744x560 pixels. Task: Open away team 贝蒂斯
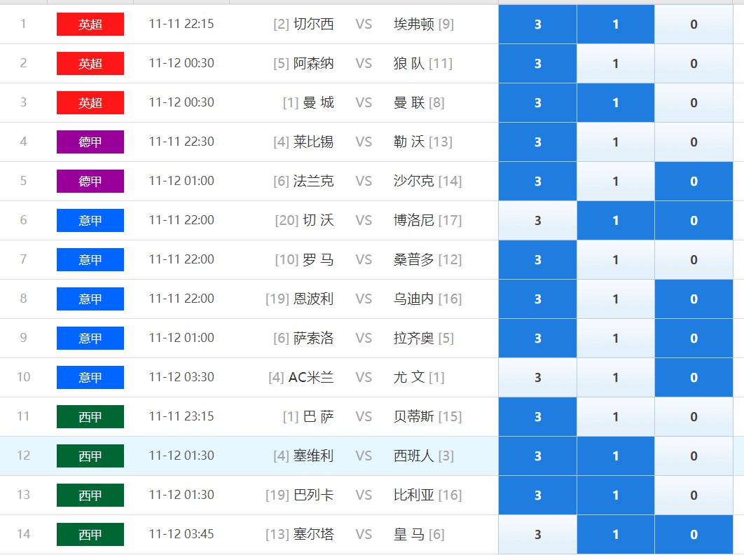(414, 416)
